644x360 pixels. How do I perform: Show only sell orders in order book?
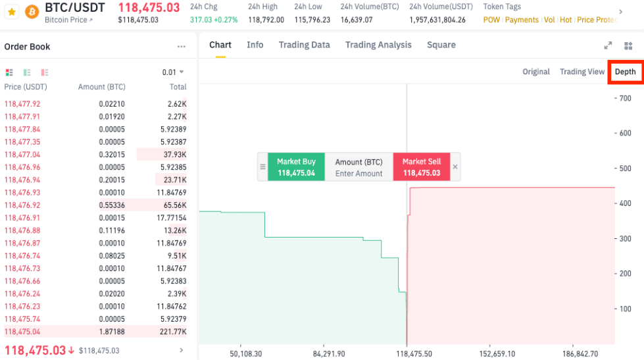click(x=45, y=72)
